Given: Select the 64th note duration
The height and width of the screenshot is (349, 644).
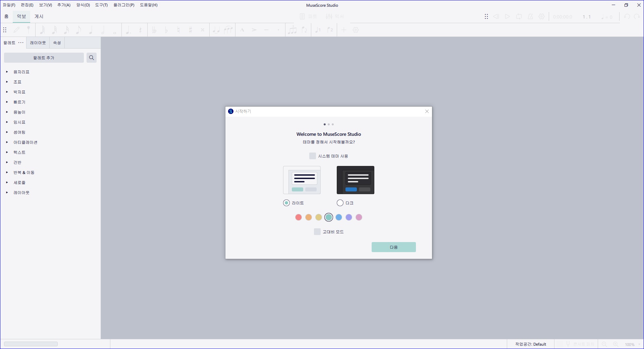Looking at the screenshot, I should click(42, 30).
